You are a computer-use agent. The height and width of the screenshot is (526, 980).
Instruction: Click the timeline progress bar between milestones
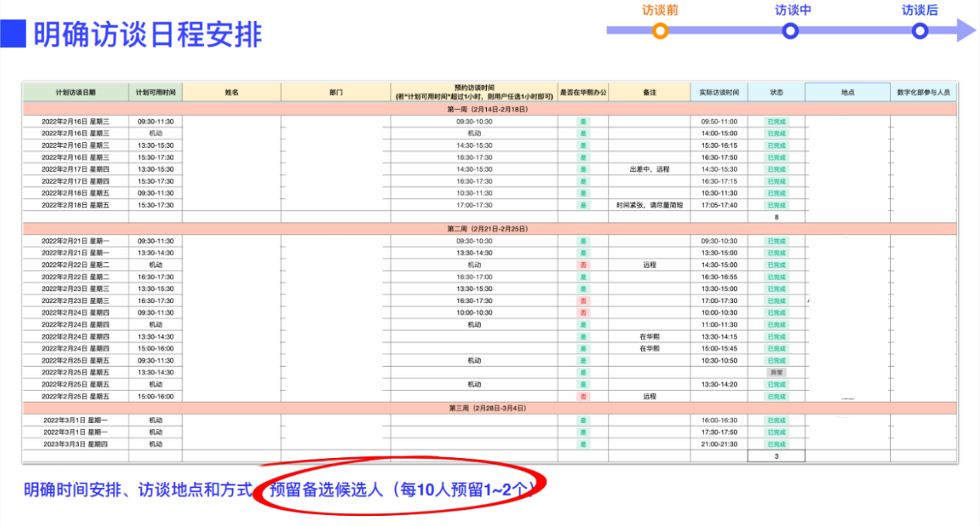(724, 31)
